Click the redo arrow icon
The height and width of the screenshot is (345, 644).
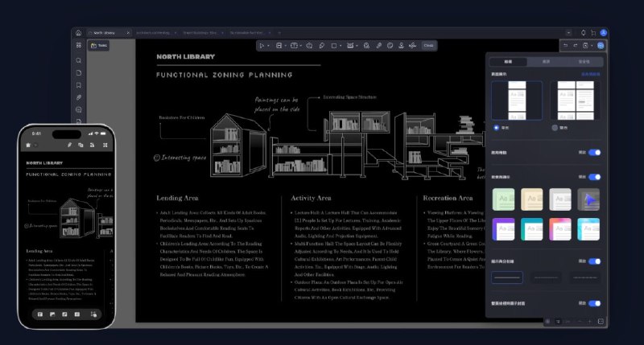(576, 46)
